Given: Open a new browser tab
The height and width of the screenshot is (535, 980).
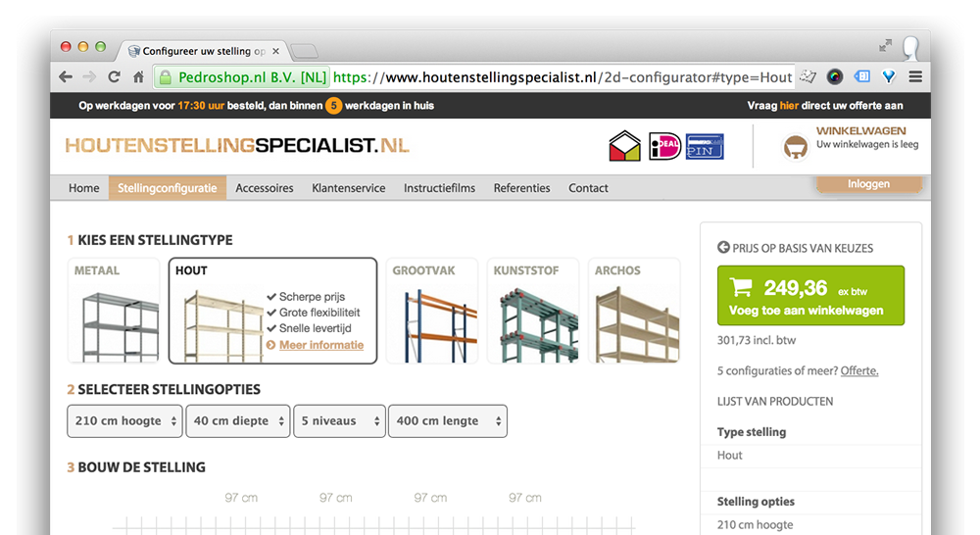Looking at the screenshot, I should tap(305, 51).
